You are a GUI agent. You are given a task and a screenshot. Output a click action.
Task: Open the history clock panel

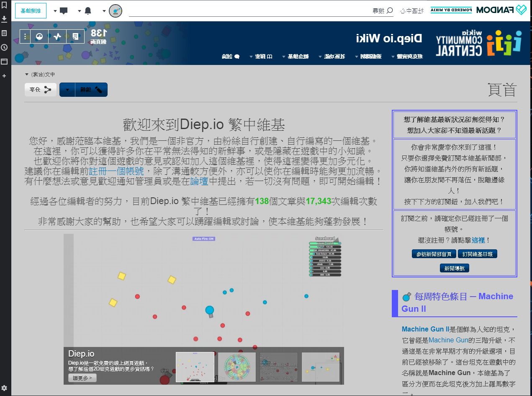(x=4, y=47)
